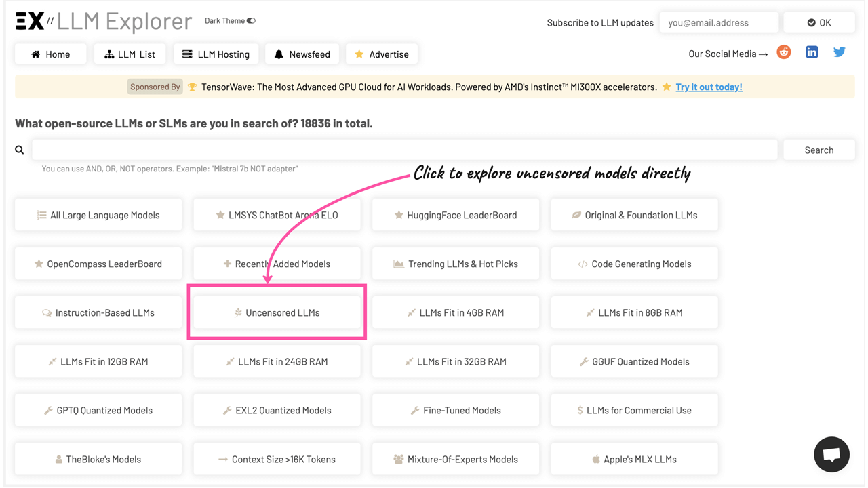Viewport: 868px width, 488px height.
Task: Open the Uncensored LLMs category
Action: click(277, 312)
